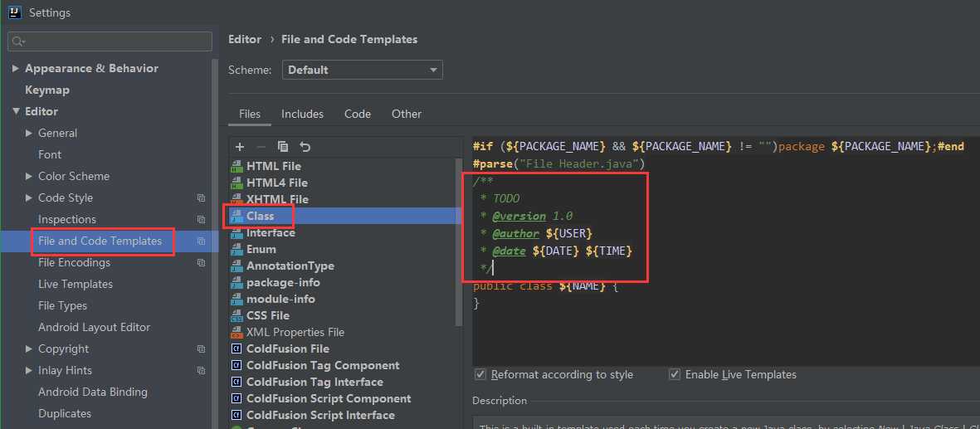This screenshot has width=980, height=429.
Task: Click Editor in the breadcrumb path
Action: [245, 39]
